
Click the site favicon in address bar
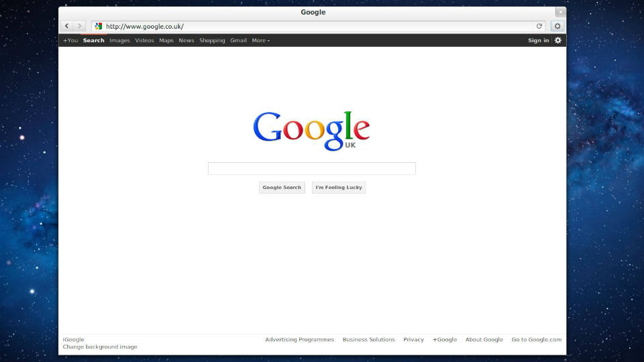coord(98,26)
